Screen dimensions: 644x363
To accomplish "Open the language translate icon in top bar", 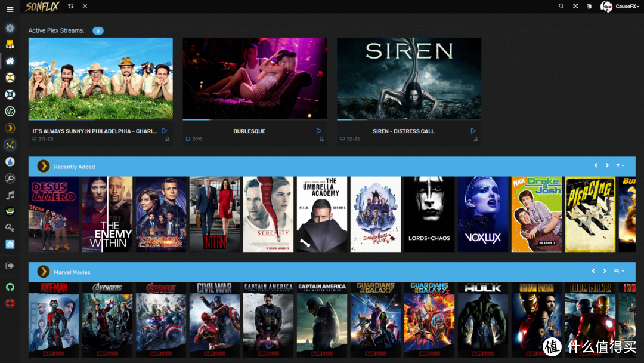I will coord(589,6).
